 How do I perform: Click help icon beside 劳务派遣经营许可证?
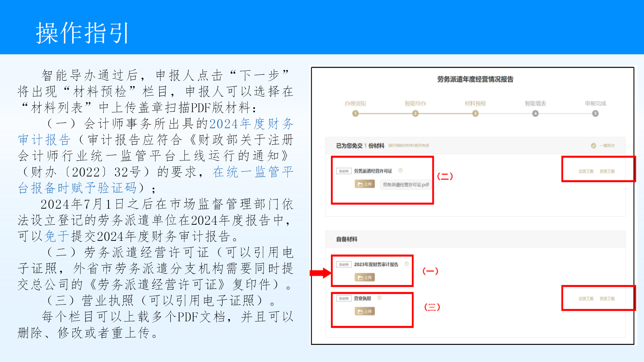(x=400, y=170)
